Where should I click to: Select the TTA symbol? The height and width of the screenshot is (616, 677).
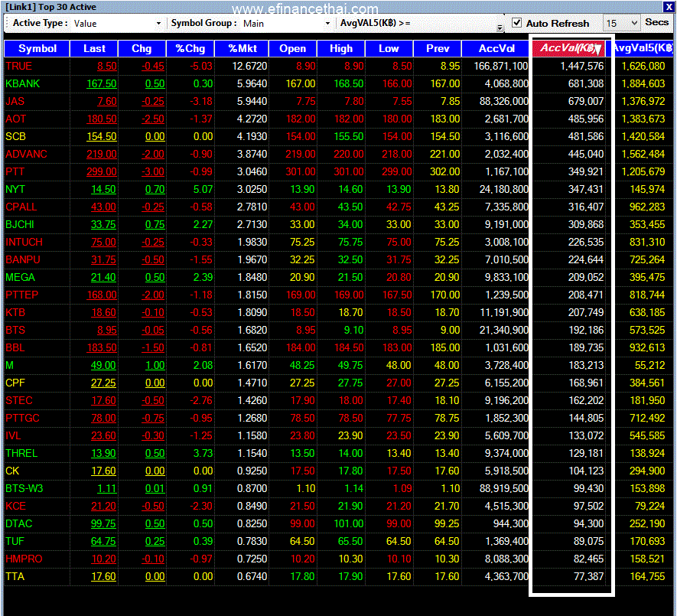click(x=15, y=576)
